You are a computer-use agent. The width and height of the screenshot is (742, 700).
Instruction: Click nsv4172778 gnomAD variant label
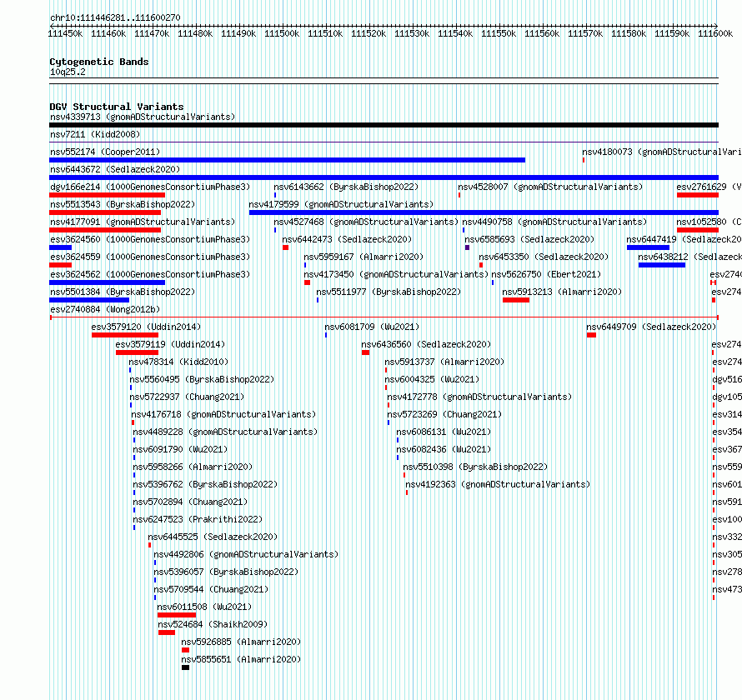(479, 397)
